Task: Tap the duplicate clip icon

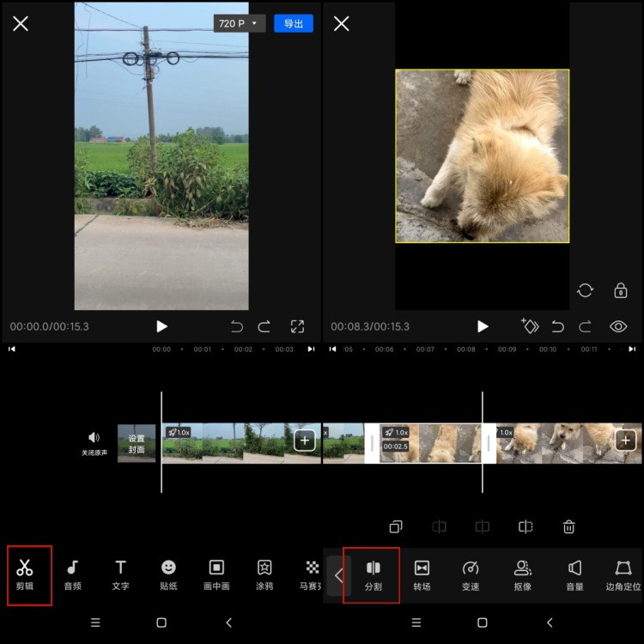Action: (x=396, y=526)
